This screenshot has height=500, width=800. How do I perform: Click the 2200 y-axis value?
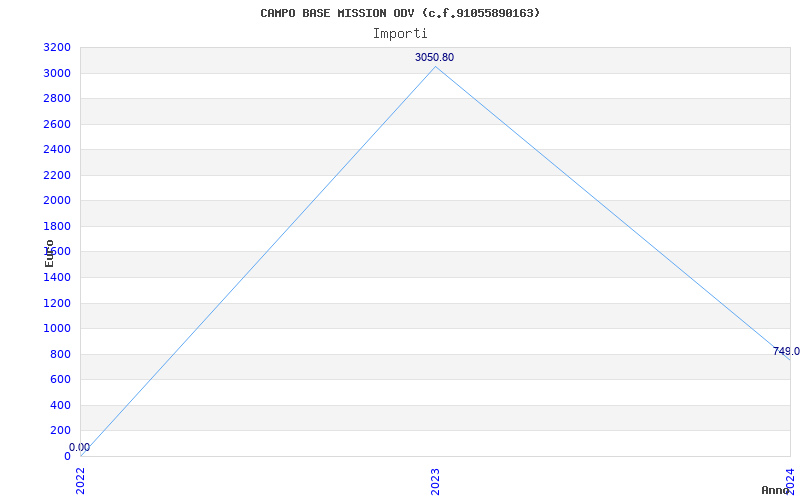(57, 176)
